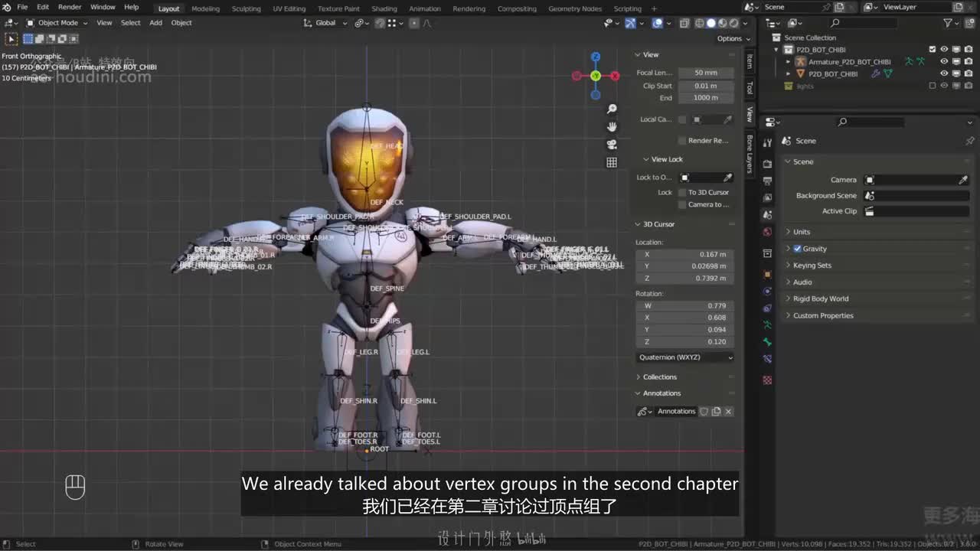Viewport: 980px width, 551px height.
Task: Enable the lights collection checkbox
Action: click(932, 86)
